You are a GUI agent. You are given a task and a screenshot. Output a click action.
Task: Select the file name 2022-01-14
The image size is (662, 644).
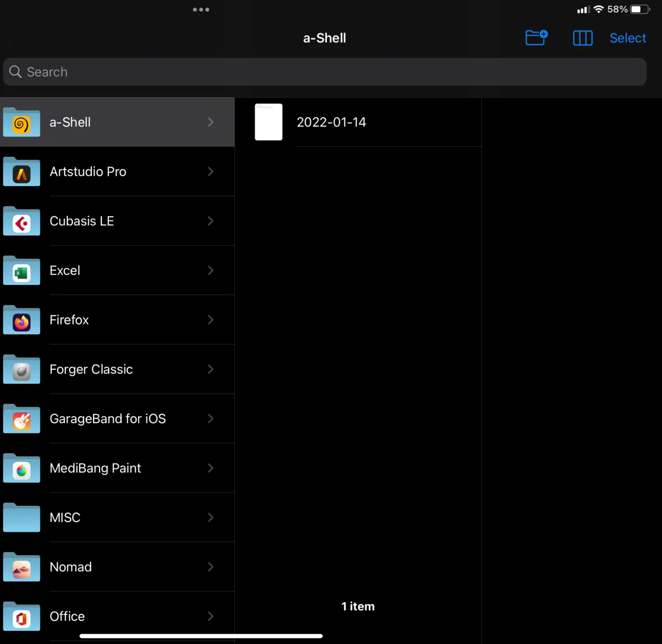[332, 122]
